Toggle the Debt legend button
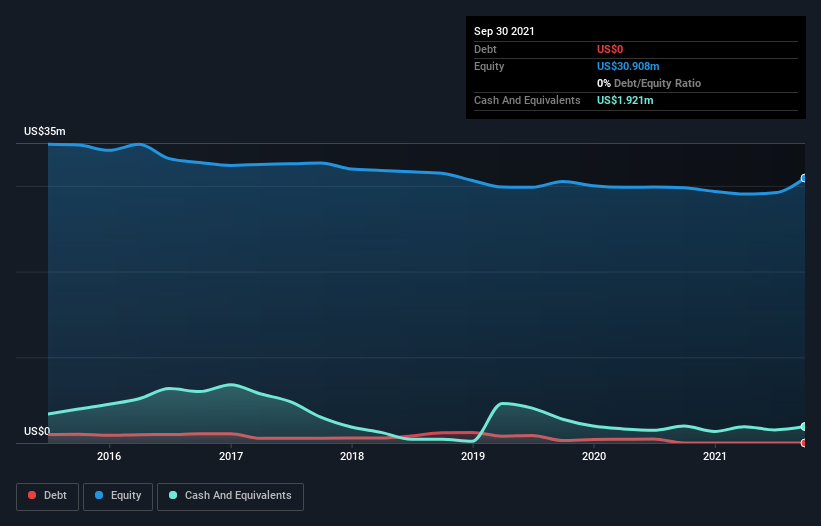 [47, 496]
